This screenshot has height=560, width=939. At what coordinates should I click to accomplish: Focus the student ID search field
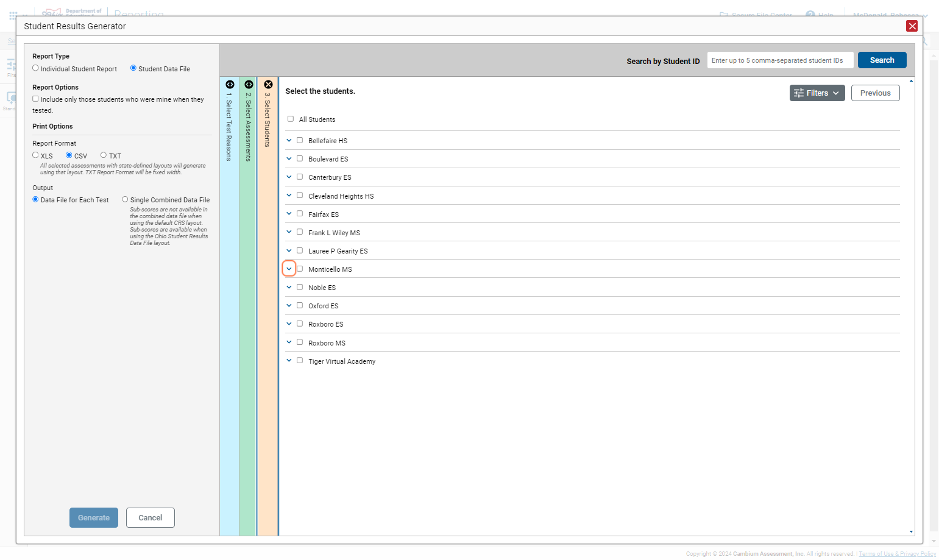pos(780,60)
